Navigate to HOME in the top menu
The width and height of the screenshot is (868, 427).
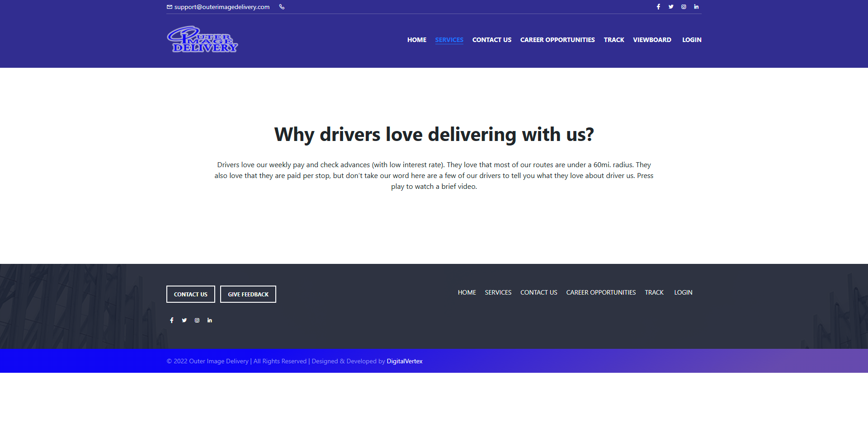(416, 40)
